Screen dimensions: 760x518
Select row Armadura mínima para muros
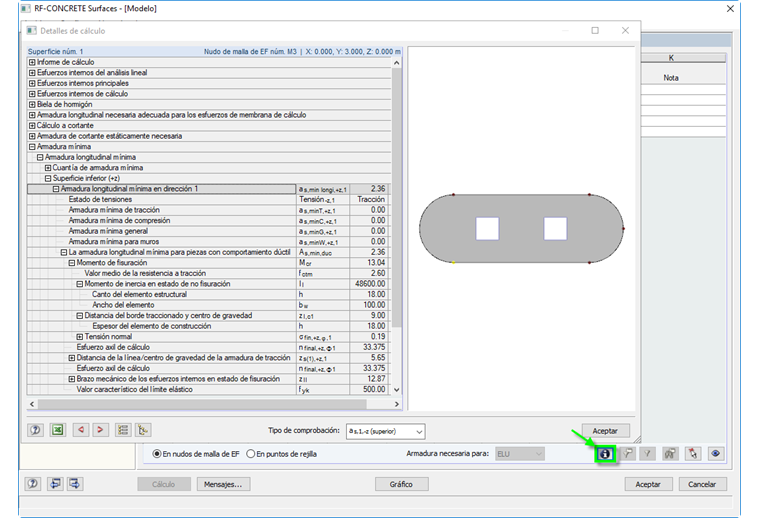pos(208,242)
